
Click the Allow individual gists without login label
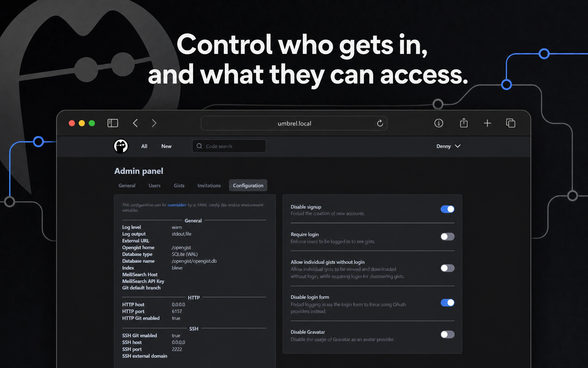click(x=327, y=262)
